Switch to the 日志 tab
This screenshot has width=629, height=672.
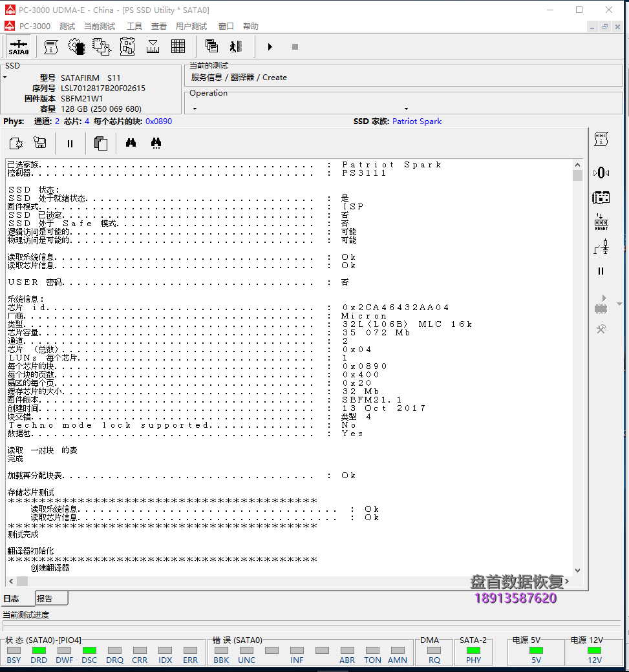pyautogui.click(x=17, y=598)
